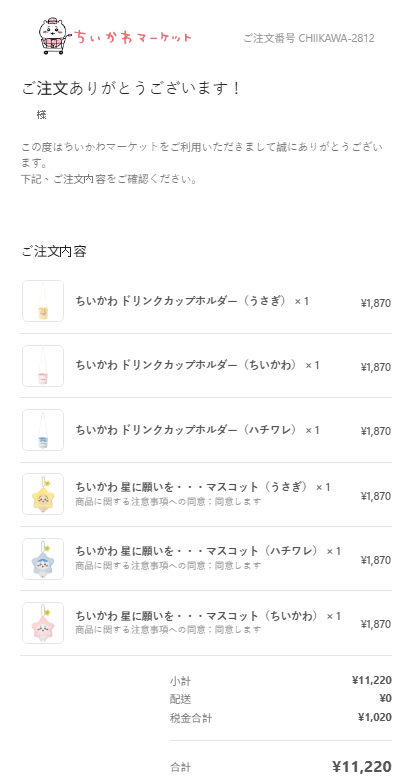413x782 pixels.
Task: Click the Chiikawa Market logo mascot icon
Action: click(x=53, y=36)
